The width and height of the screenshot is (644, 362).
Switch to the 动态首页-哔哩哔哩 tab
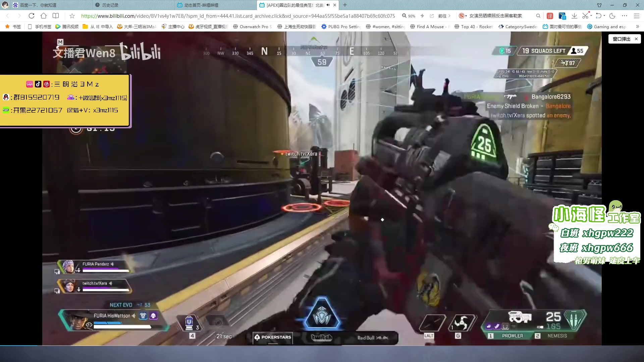click(215, 5)
